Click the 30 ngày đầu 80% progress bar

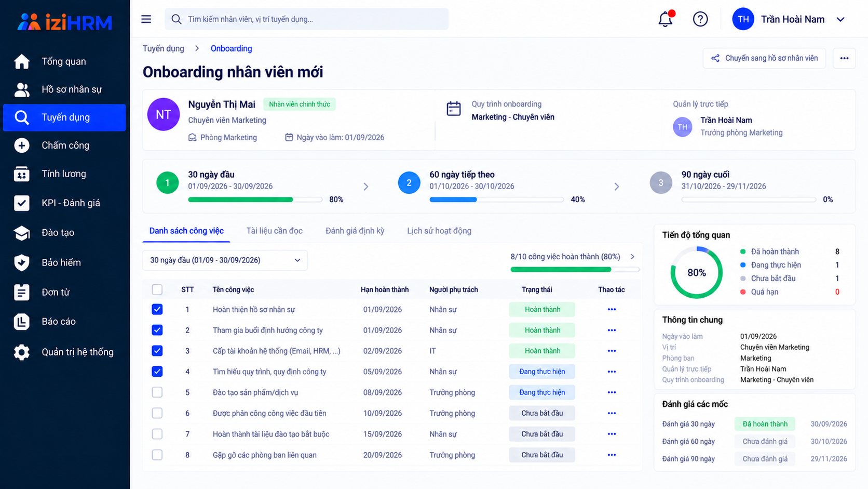coord(255,200)
